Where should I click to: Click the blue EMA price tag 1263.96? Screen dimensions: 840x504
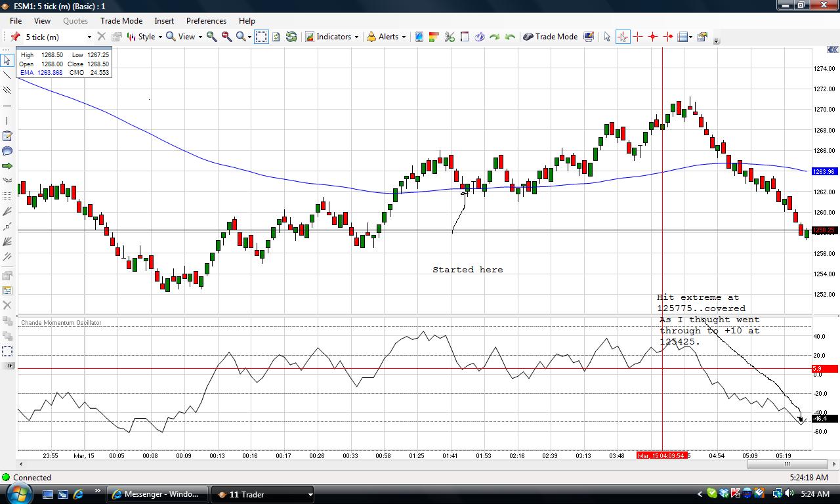click(824, 171)
